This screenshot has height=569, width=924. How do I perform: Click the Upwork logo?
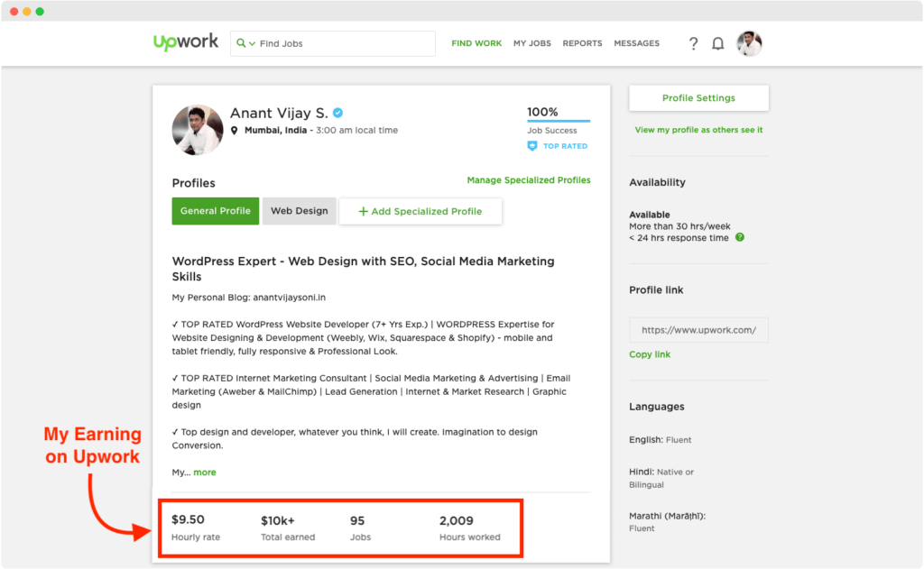(186, 42)
